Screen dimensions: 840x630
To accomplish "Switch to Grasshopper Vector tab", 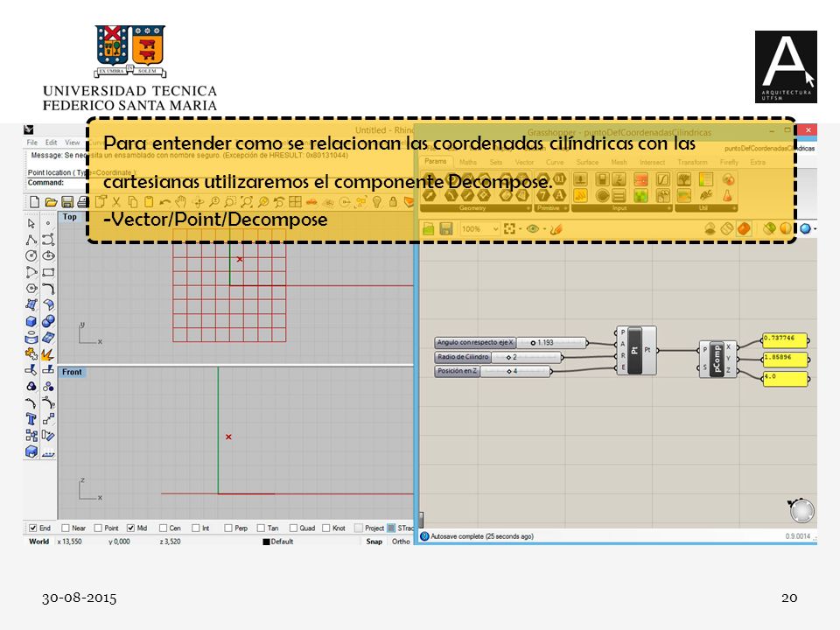I will pos(524,162).
